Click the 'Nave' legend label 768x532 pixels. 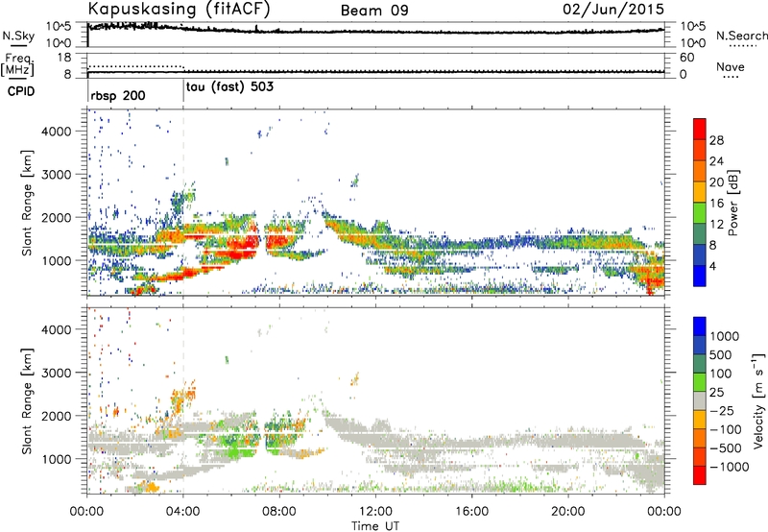[x=731, y=66]
